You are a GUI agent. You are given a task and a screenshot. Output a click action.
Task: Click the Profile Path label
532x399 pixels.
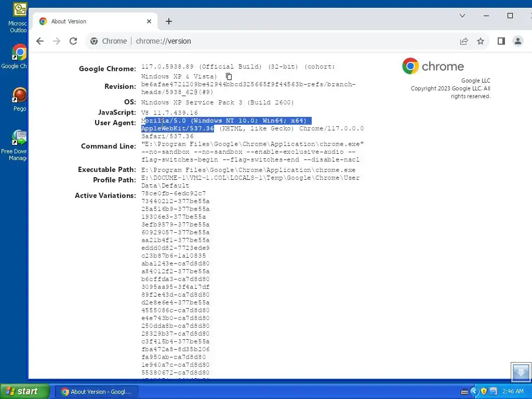click(115, 180)
